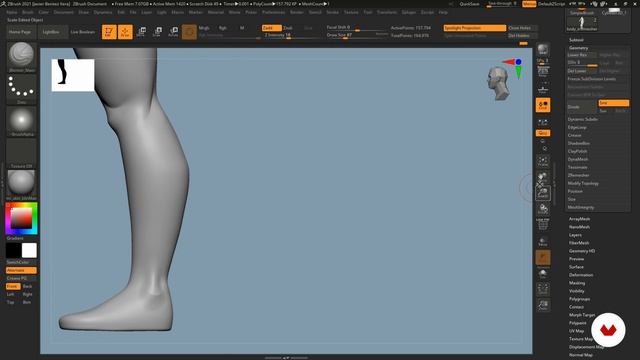Expand the ShadowBox subsection
Image resolution: width=640 pixels, height=360 pixels.
click(x=579, y=143)
